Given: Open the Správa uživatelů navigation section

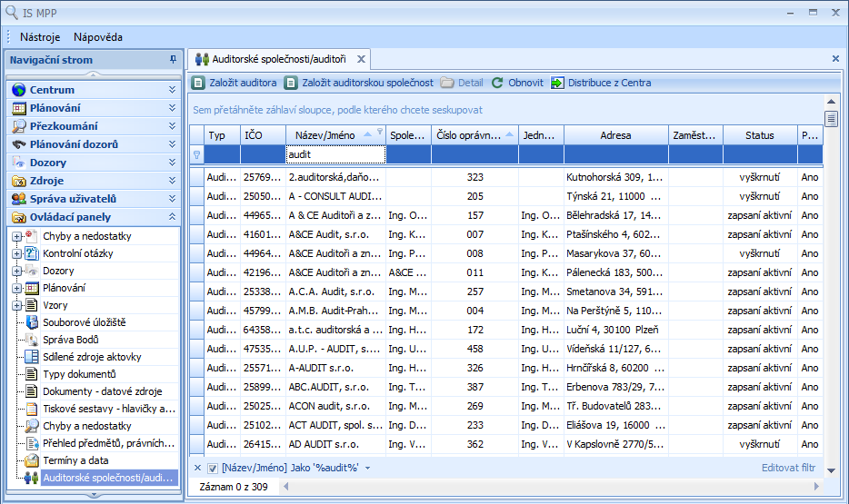Looking at the screenshot, I should tap(93, 199).
